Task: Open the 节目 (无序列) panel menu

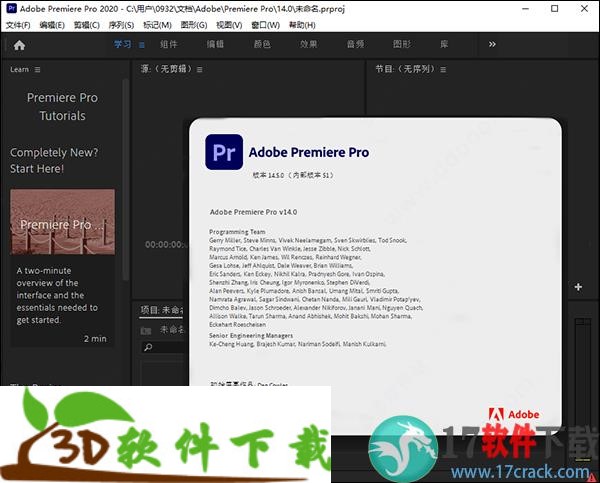Action: pyautogui.click(x=443, y=70)
